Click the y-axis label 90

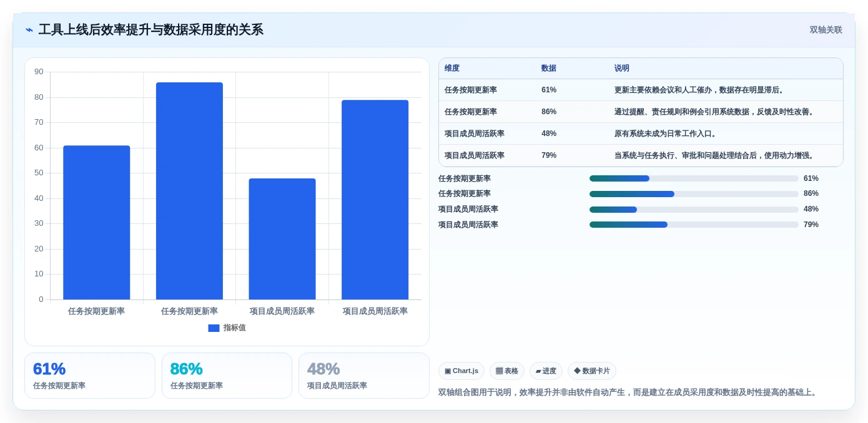[x=39, y=72]
